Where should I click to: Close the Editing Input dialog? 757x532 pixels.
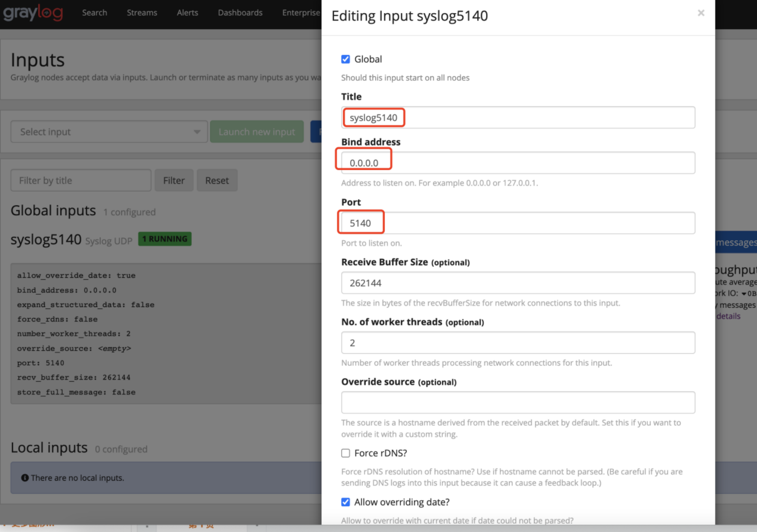(x=701, y=13)
